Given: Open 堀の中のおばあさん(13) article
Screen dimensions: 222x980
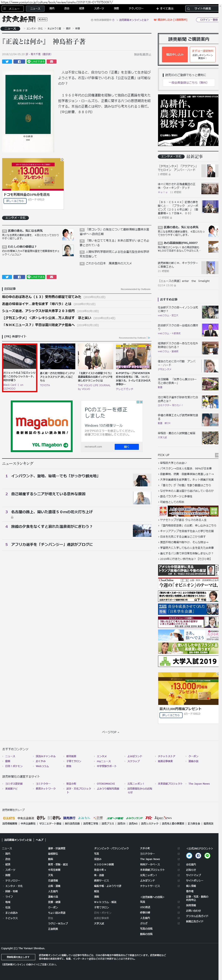Looking at the screenshot, I should [x=41, y=297].
